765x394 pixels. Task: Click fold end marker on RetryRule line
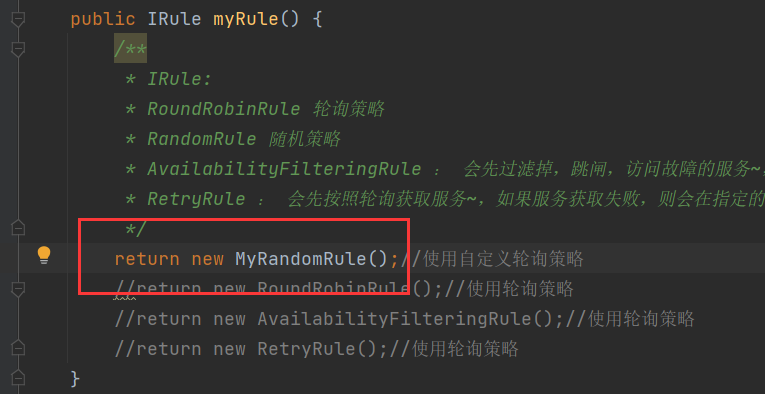pos(18,348)
